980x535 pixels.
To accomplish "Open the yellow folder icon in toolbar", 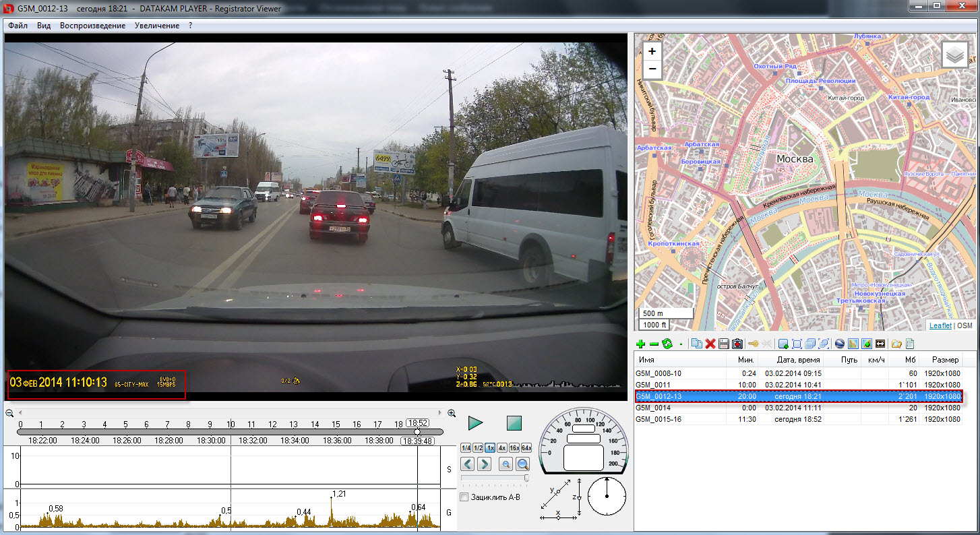I will pyautogui.click(x=896, y=344).
